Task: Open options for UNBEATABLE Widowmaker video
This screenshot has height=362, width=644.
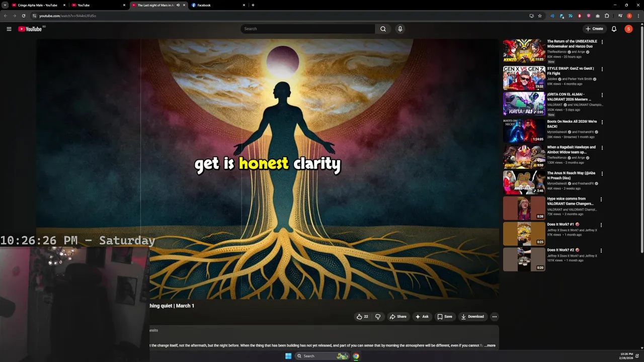Action: 602,42
